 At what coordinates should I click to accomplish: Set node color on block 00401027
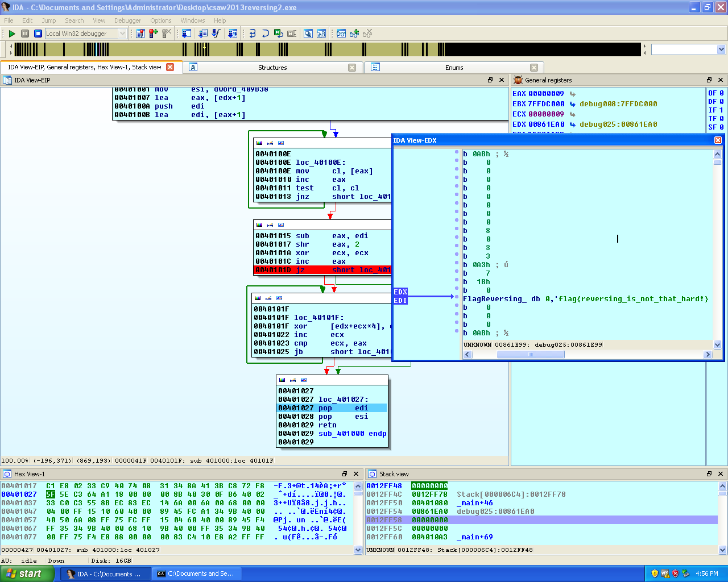[x=282, y=380]
